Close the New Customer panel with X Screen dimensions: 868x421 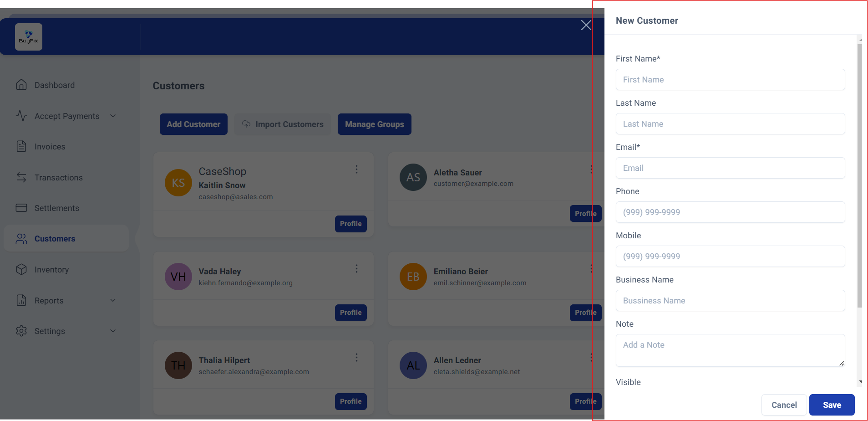click(586, 25)
